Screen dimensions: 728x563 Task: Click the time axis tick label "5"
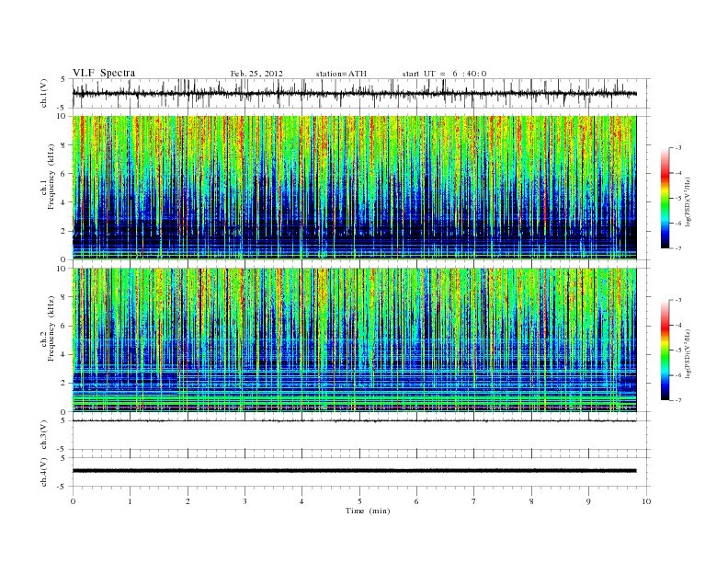pos(359,501)
